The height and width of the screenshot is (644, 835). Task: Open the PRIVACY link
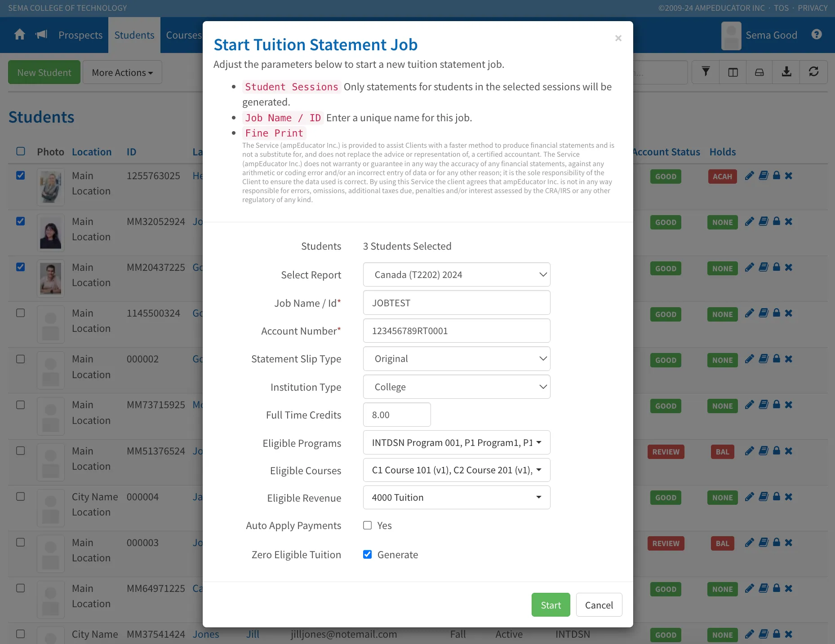[813, 8]
